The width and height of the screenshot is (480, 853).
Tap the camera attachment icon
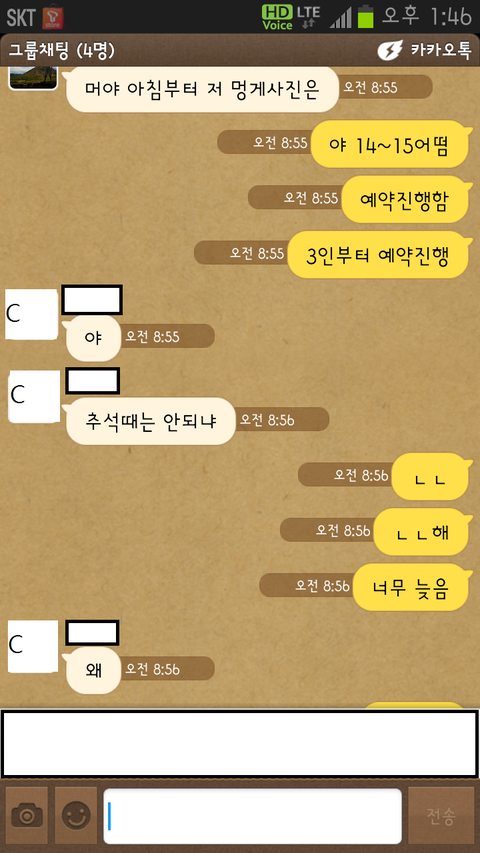[27, 815]
